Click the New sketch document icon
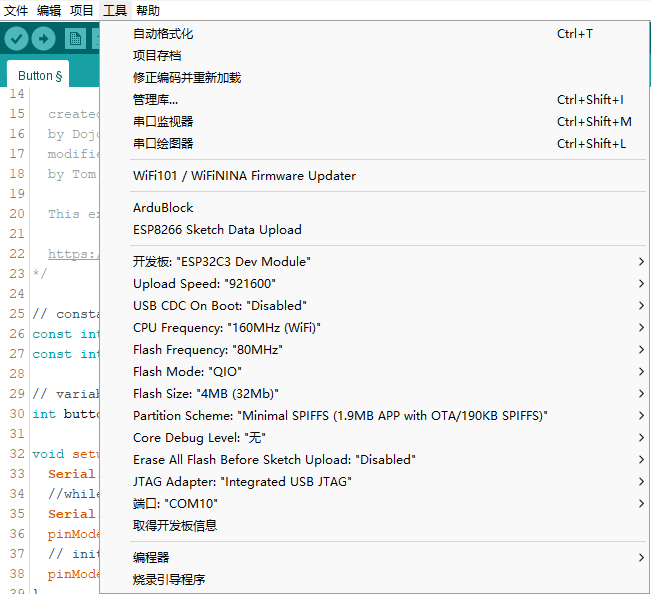Viewport: 651px width, 594px height. [x=75, y=38]
